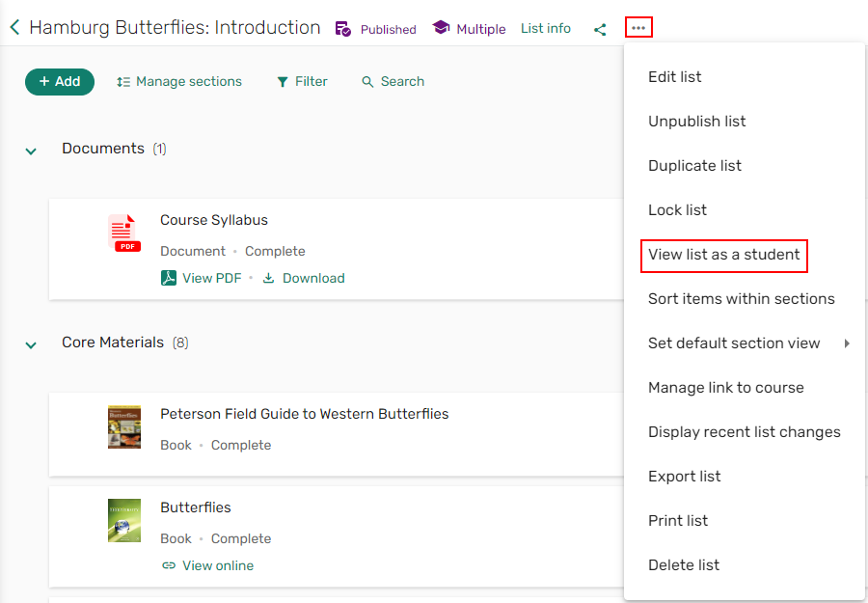Open the Filter option
Viewport: 868px width, 603px height.
tap(302, 81)
